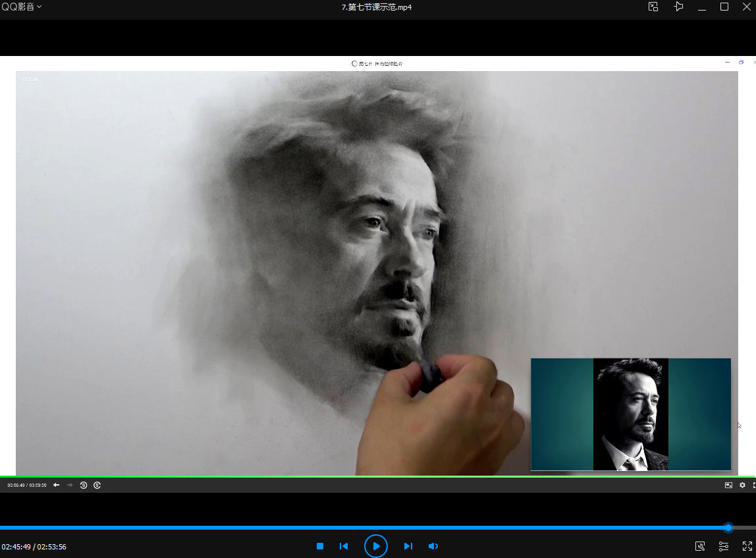756x558 pixels.
Task: Maximize the QQ影音 window
Action: [x=724, y=7]
